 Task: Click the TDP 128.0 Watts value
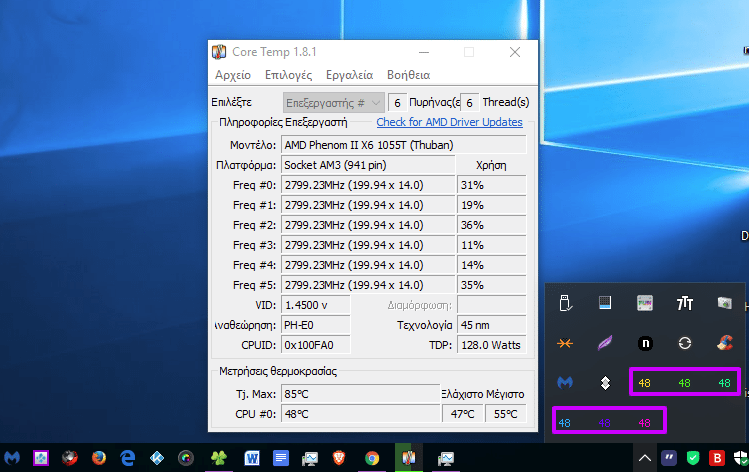pos(492,345)
